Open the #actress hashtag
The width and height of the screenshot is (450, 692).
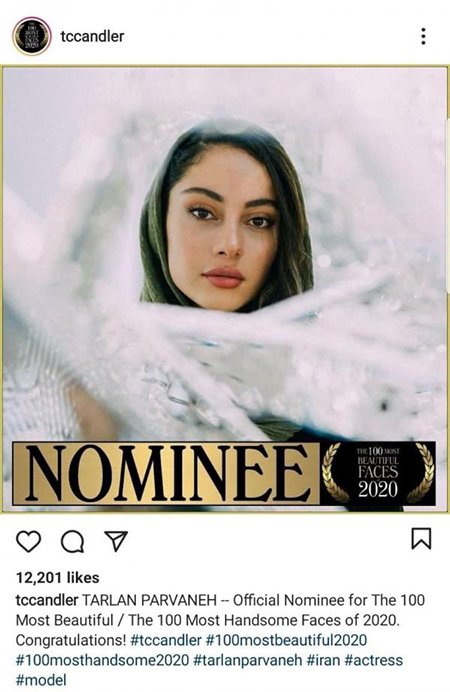tap(374, 660)
